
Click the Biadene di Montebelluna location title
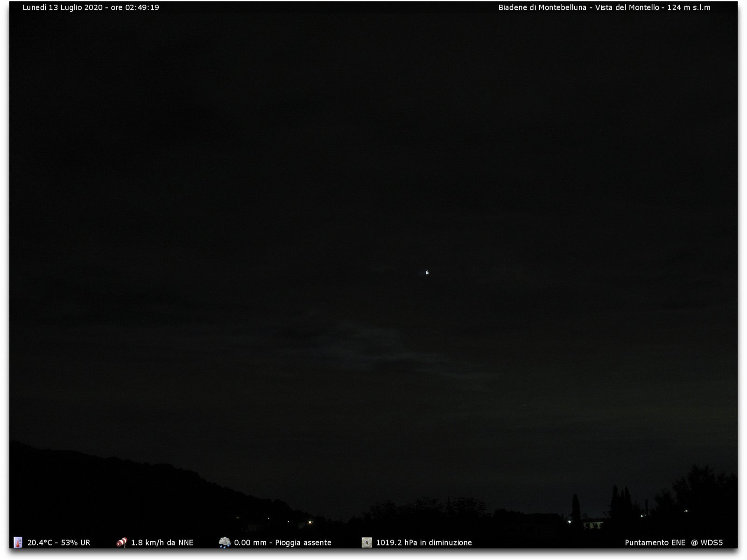coord(542,7)
